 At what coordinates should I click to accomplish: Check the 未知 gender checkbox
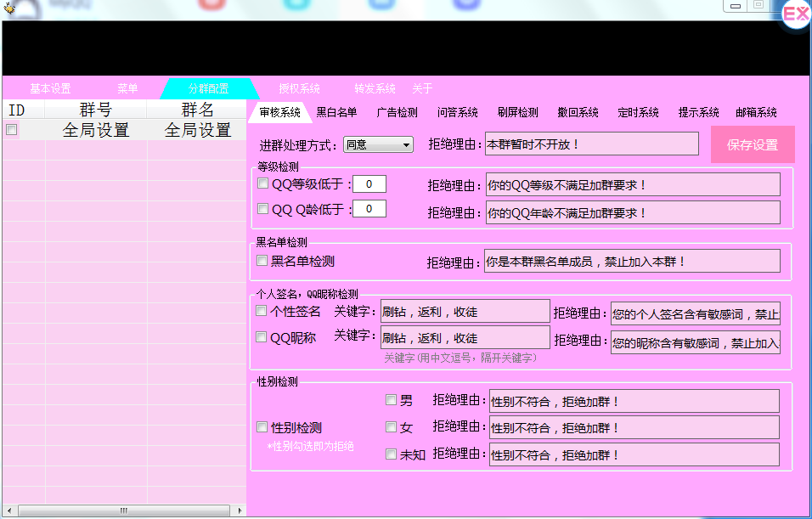click(x=391, y=454)
